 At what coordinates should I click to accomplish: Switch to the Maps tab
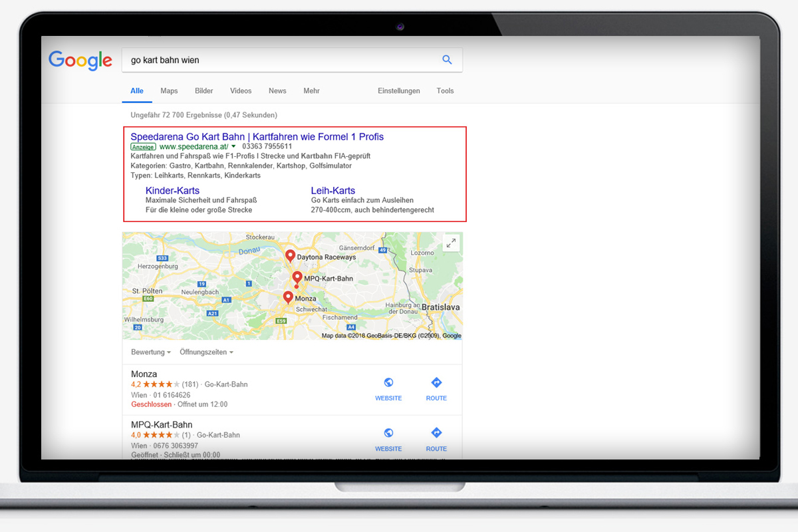(169, 91)
